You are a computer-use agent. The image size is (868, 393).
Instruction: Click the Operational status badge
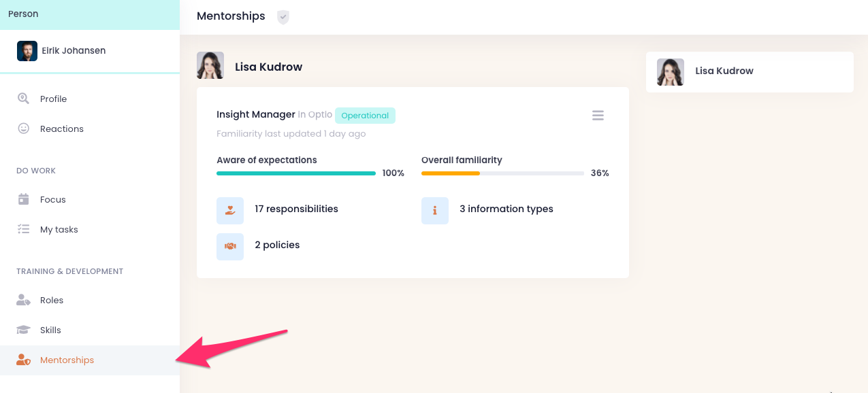click(x=365, y=116)
